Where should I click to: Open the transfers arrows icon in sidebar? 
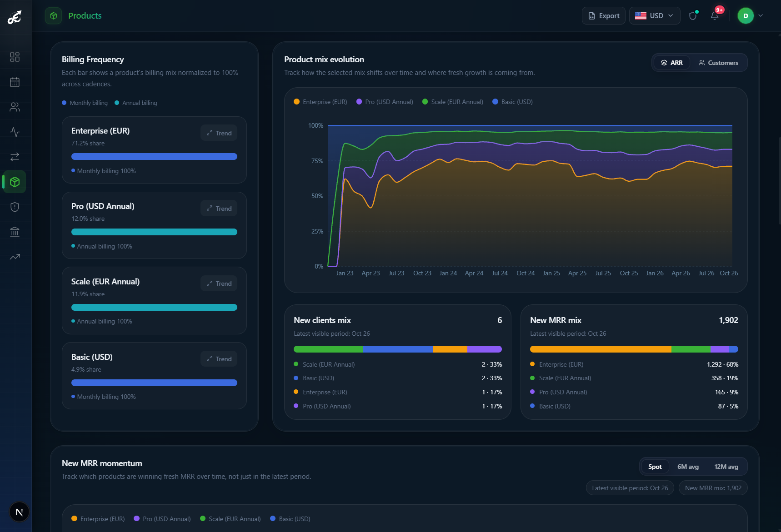[x=15, y=157]
